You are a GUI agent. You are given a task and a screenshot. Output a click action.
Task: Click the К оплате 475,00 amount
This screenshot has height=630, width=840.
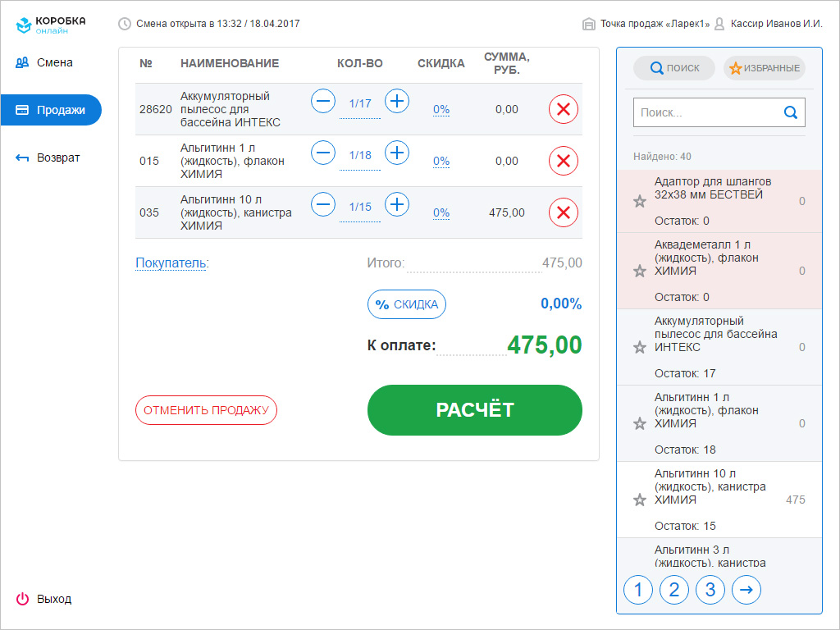(545, 345)
